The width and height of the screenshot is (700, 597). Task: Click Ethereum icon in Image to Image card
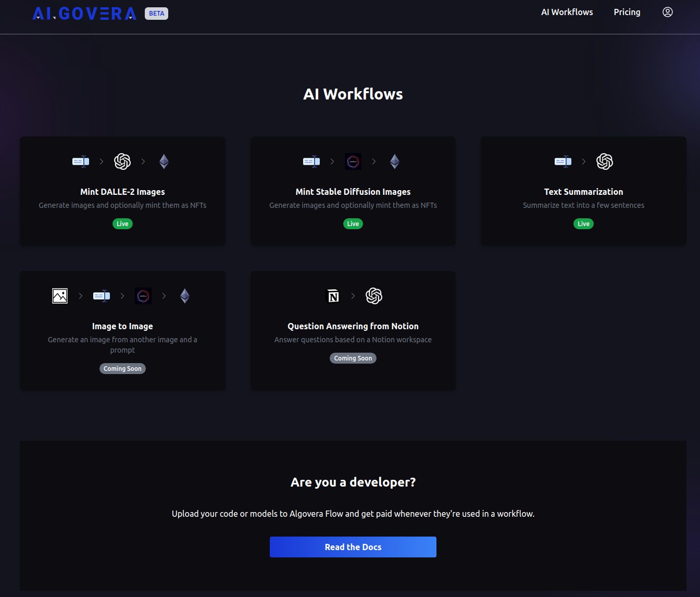point(185,296)
